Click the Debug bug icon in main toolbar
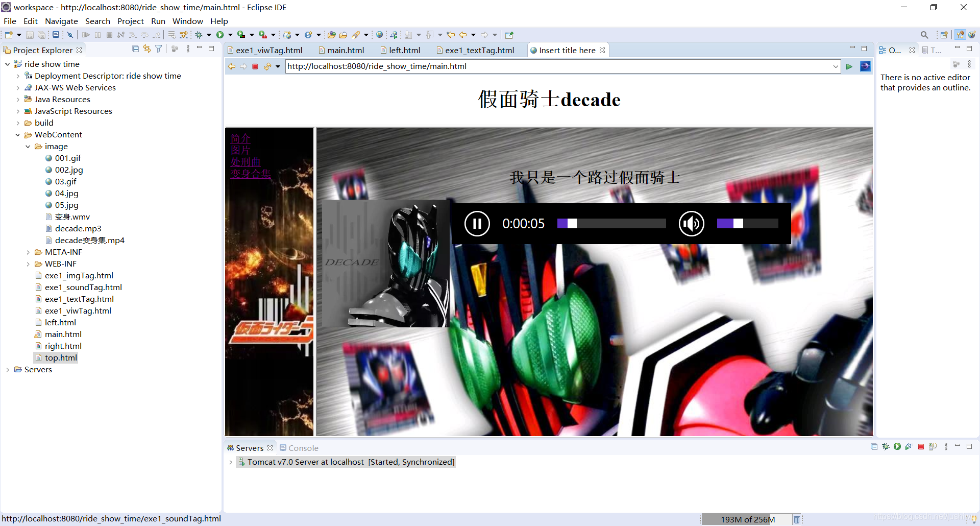The height and width of the screenshot is (526, 980). pos(199,35)
